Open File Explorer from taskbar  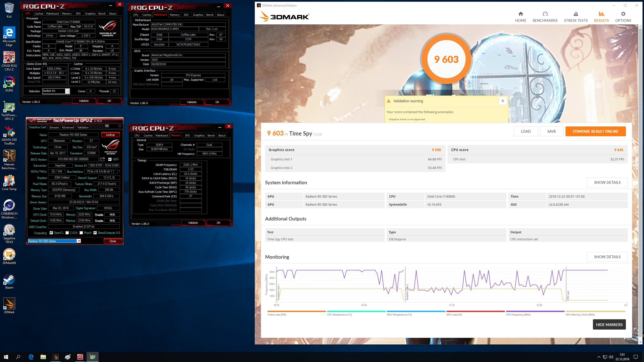tap(43, 357)
